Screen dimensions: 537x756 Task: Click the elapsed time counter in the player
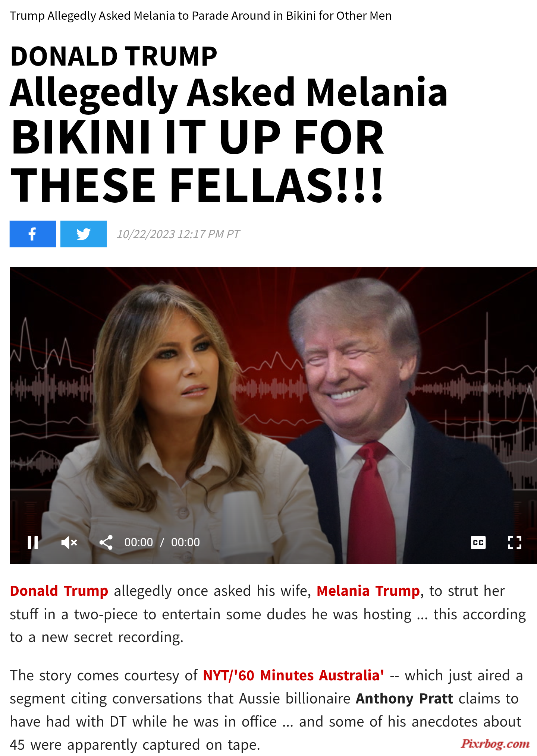click(x=139, y=543)
